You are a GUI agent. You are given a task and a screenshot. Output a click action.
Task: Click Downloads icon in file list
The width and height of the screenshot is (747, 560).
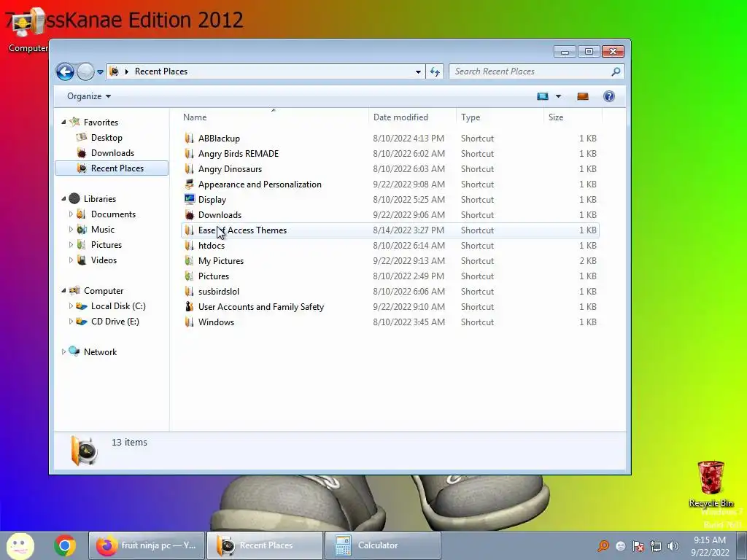coord(189,215)
